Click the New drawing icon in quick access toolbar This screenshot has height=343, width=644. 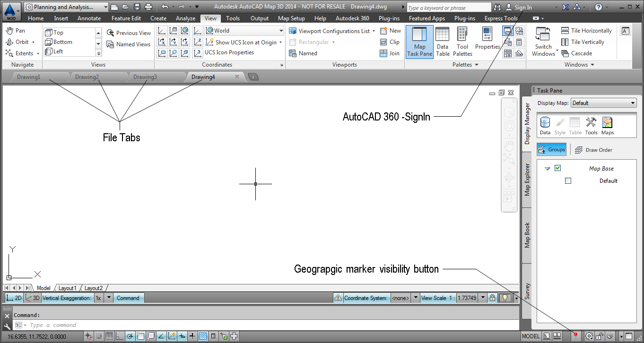pos(114,7)
